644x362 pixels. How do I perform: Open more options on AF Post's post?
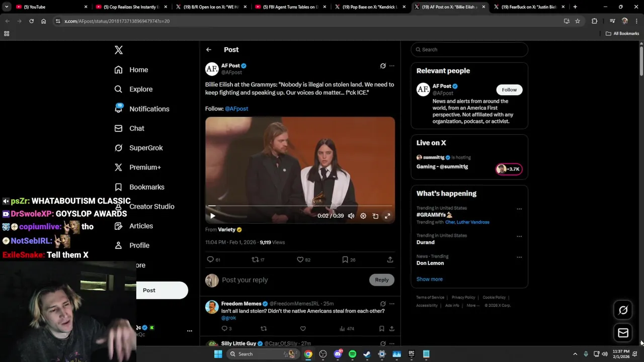click(392, 66)
